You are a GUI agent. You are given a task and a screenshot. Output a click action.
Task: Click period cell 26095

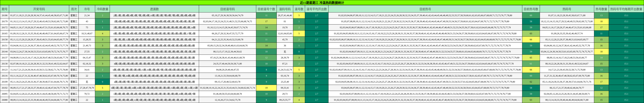click(4, 94)
